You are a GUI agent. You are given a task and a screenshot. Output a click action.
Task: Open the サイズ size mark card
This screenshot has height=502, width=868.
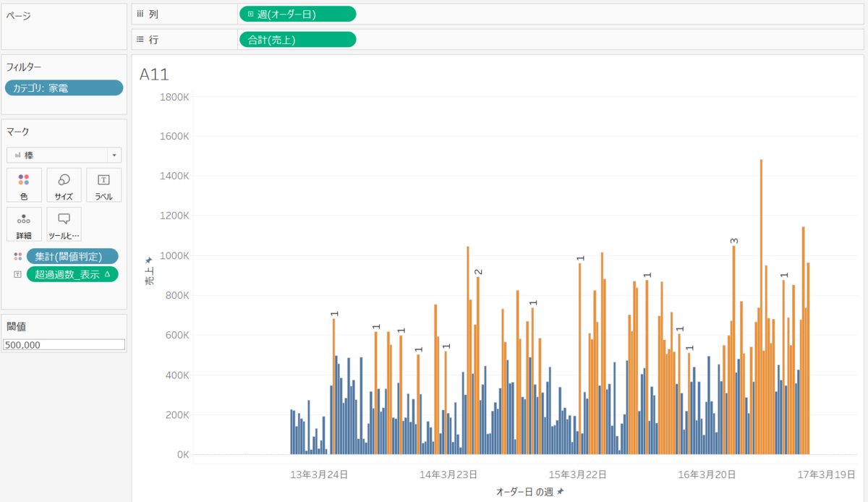coord(64,185)
